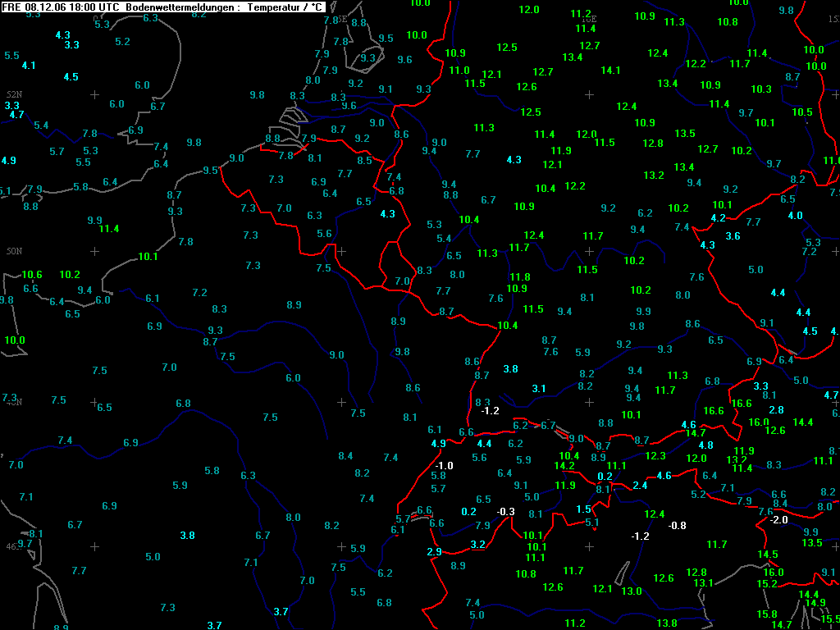Click the cyan 3.6 temperature reading
The image size is (840, 630).
[x=733, y=235]
